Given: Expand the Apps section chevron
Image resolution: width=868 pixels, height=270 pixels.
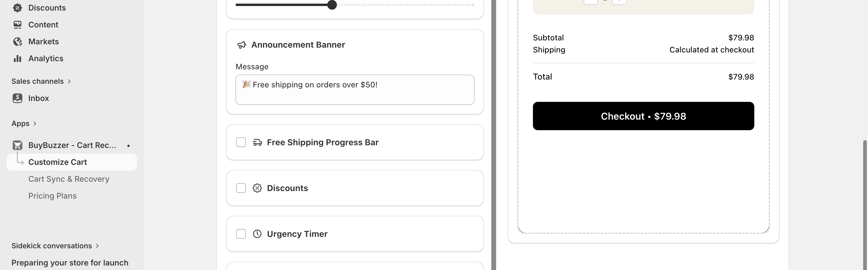Looking at the screenshot, I should tap(35, 124).
